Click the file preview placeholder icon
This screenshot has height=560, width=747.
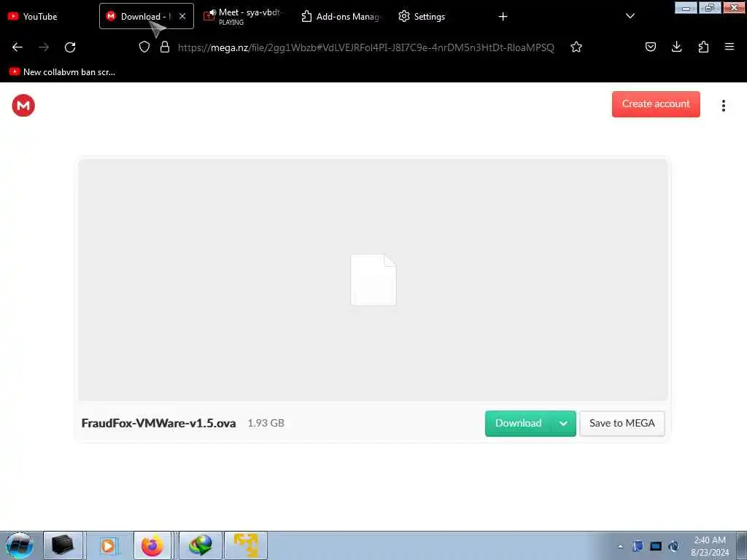[x=373, y=280]
